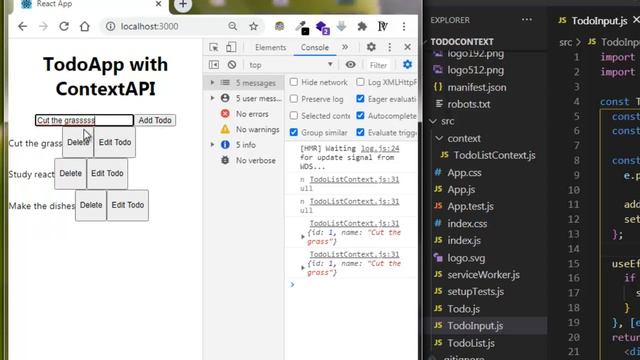Go forward in the browser
The width and height of the screenshot is (640, 360).
[x=43, y=27]
